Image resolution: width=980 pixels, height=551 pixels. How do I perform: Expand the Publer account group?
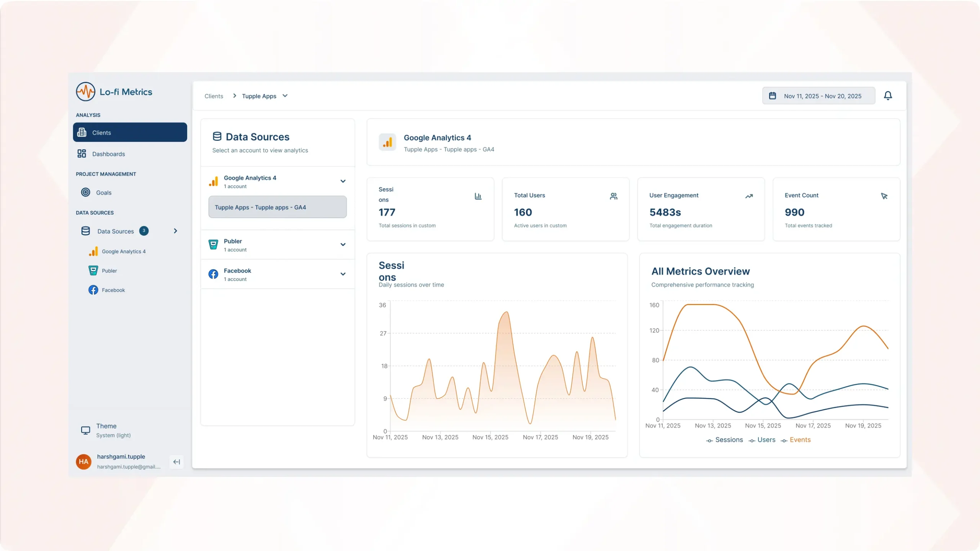pos(343,245)
